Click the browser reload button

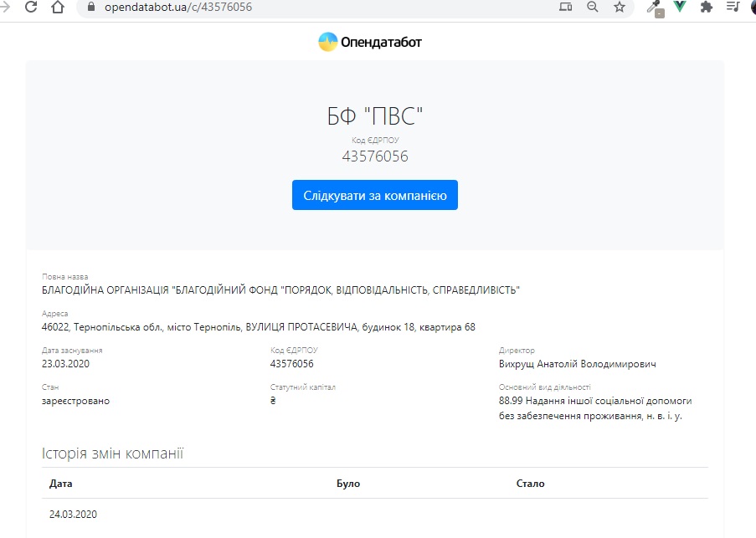pos(31,8)
